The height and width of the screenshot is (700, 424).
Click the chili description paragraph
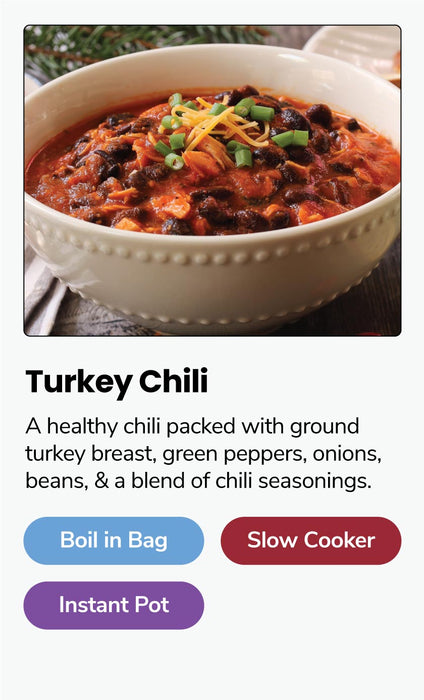[204, 454]
